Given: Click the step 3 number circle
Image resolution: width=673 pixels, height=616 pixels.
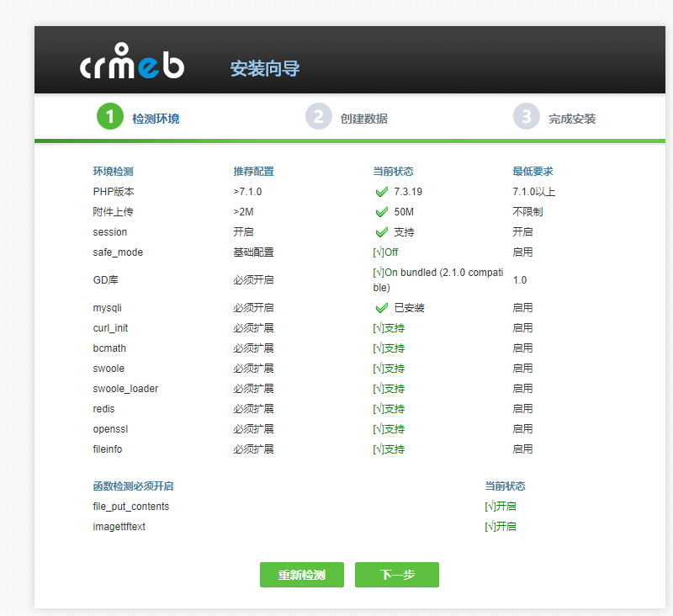Looking at the screenshot, I should pos(527,117).
